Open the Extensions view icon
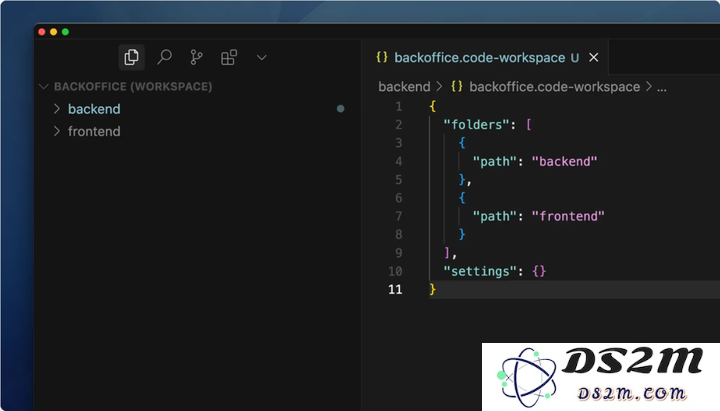 (x=229, y=57)
